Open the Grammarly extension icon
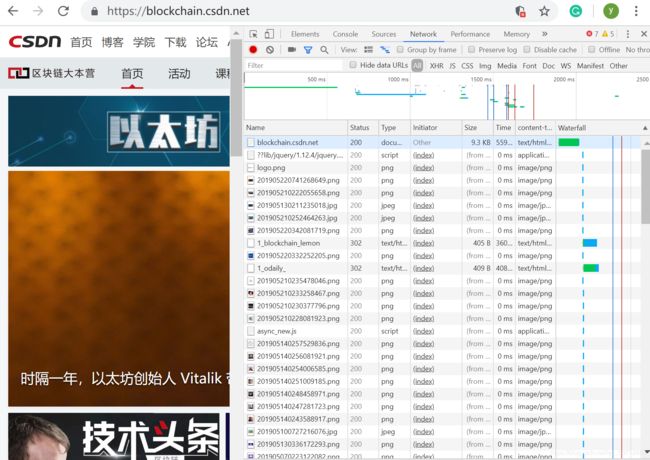 575,11
